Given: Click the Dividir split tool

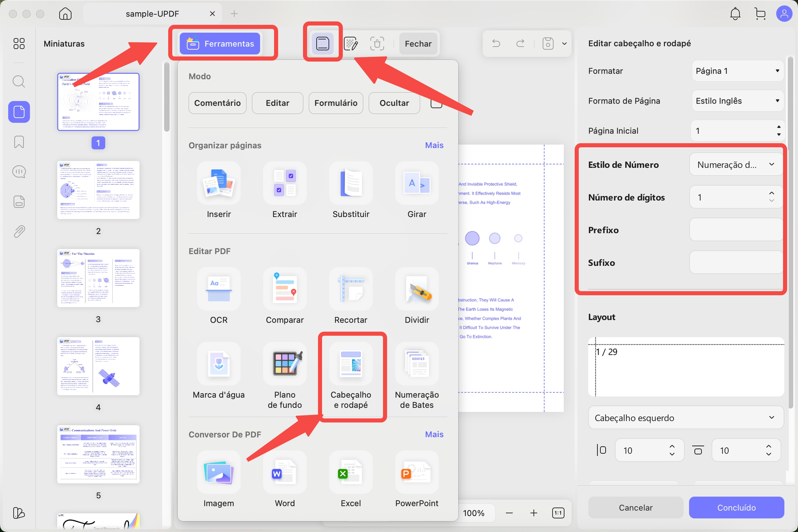Looking at the screenshot, I should pyautogui.click(x=417, y=289).
